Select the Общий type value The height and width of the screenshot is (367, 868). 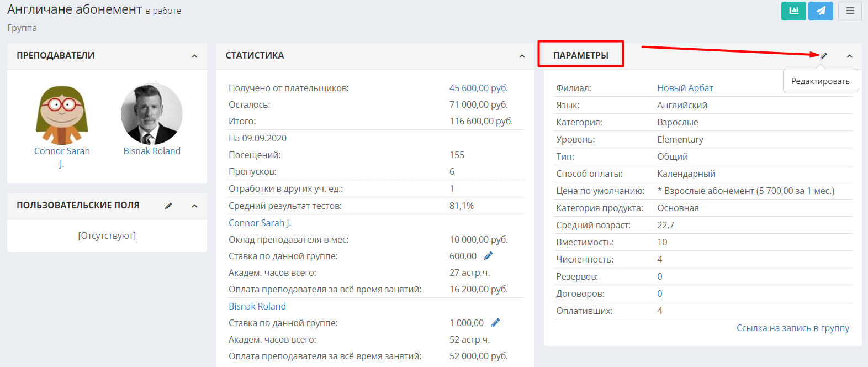point(673,156)
